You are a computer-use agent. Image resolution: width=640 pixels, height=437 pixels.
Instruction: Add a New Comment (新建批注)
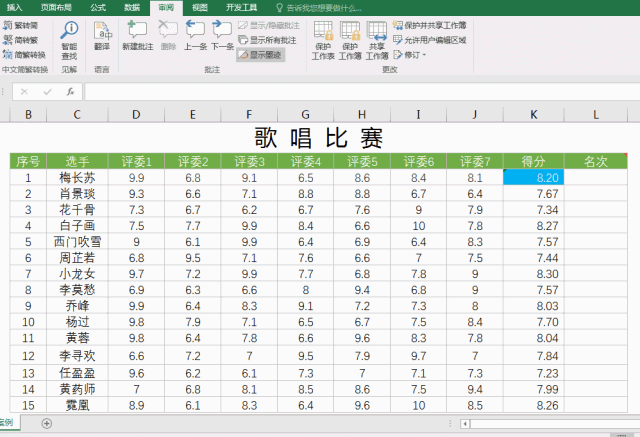coord(138,36)
